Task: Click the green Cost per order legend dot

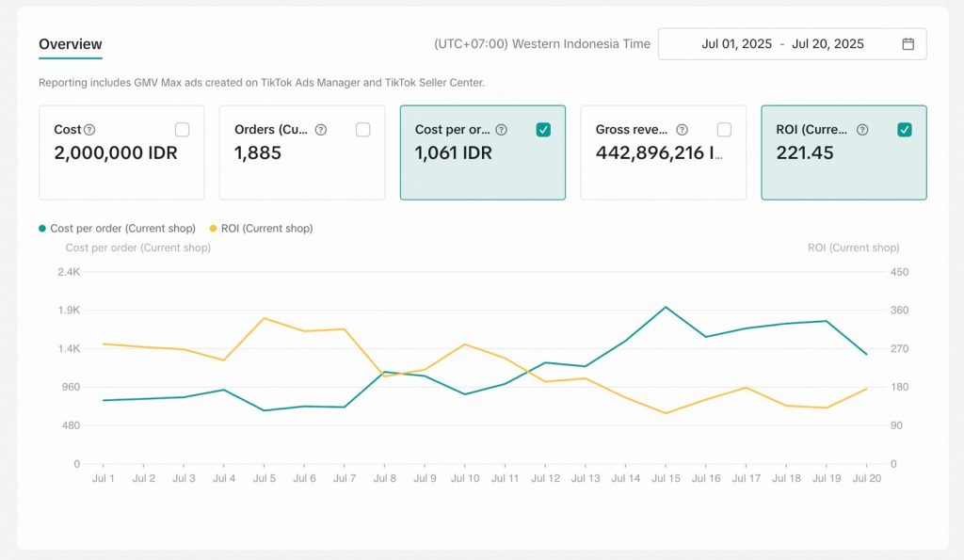Action: [x=42, y=229]
